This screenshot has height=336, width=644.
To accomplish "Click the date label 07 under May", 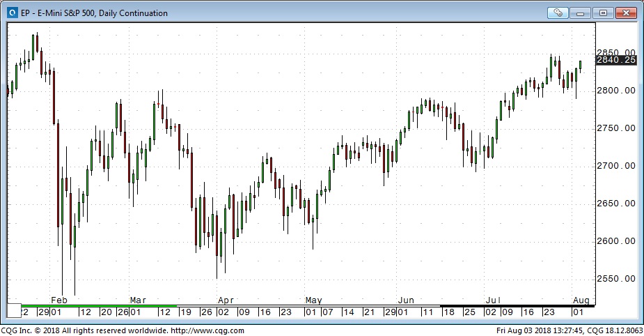I will [327, 312].
